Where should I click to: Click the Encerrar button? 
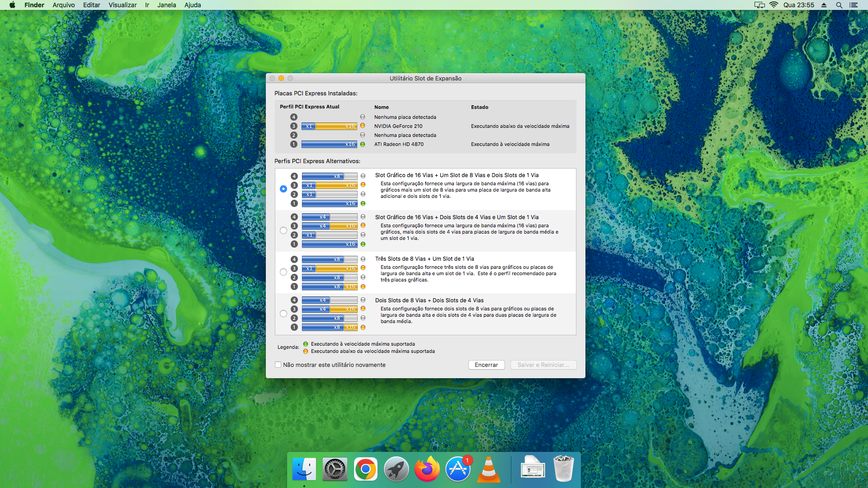pos(486,365)
